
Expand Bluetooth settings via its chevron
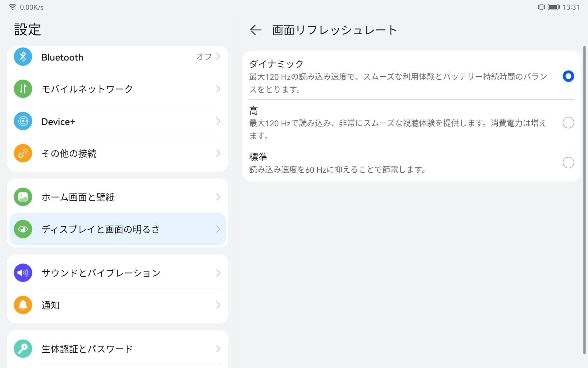coord(218,57)
